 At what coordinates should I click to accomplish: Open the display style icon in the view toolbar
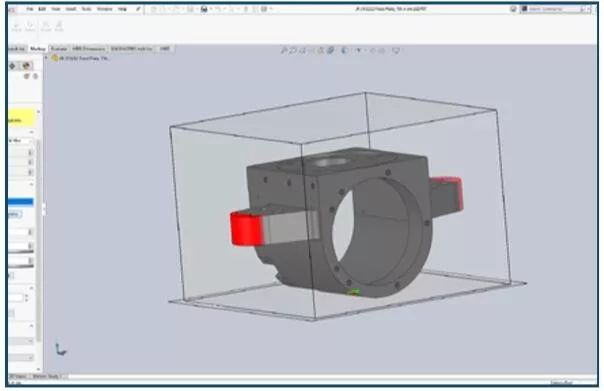click(345, 50)
